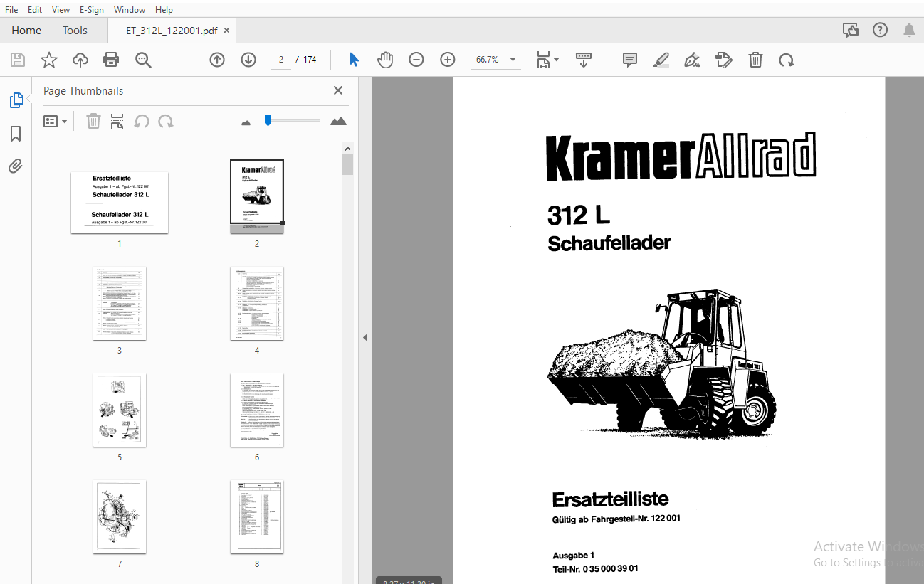Screen dimensions: 924x584
Task: Open the Window menu
Action: 130,10
